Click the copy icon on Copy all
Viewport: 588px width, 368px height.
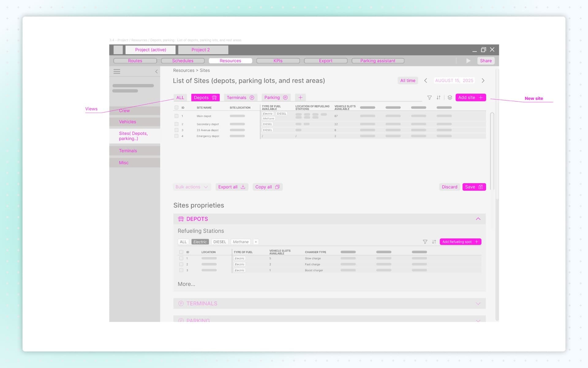(x=277, y=187)
